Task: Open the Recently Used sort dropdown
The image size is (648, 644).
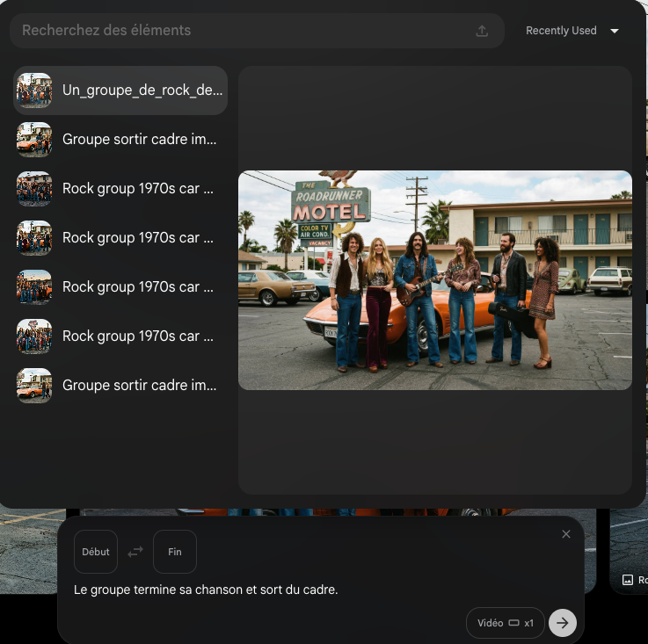Action: (x=572, y=31)
